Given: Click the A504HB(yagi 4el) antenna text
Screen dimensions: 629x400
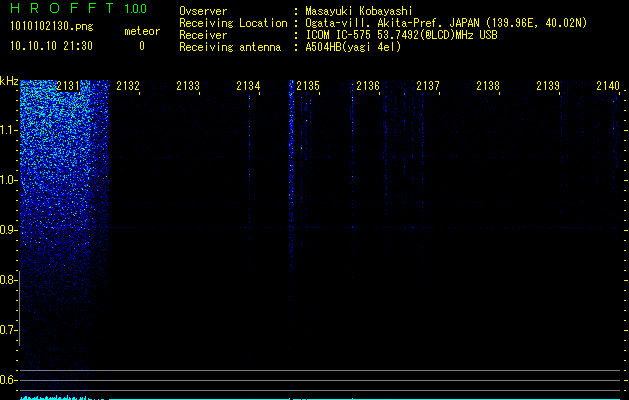Looking at the screenshot, I should (x=353, y=47).
